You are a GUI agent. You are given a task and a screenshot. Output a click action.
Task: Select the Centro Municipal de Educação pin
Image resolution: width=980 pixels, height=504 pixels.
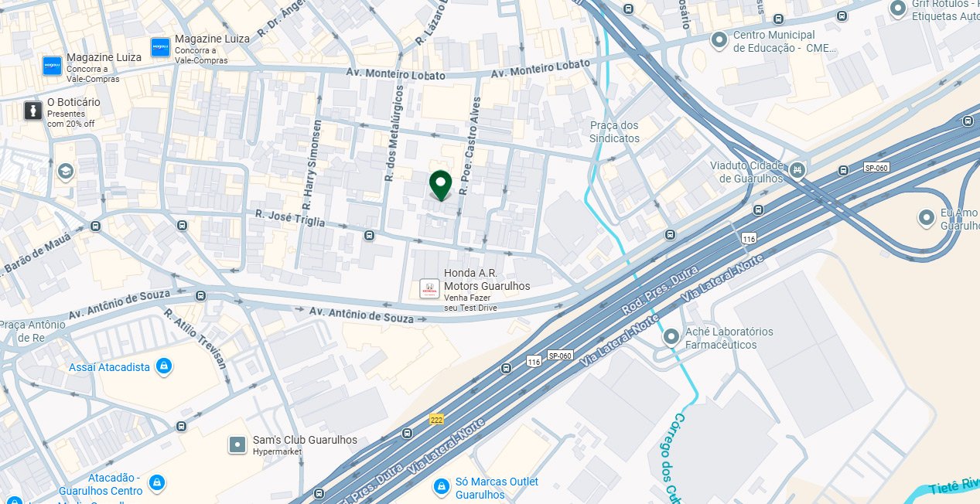[x=719, y=39]
